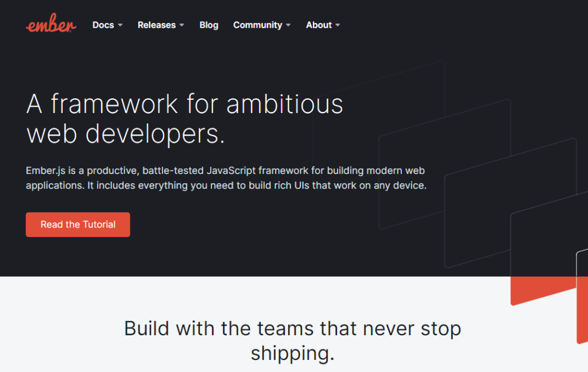Open the Community menu label

pyautogui.click(x=258, y=25)
